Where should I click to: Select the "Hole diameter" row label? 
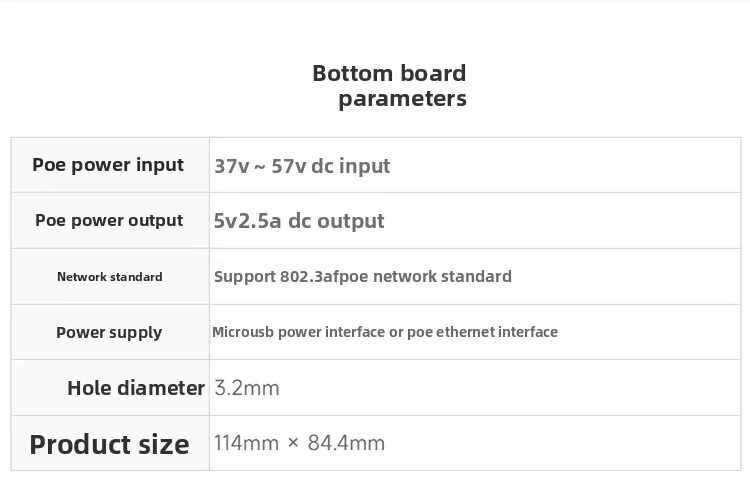135,388
